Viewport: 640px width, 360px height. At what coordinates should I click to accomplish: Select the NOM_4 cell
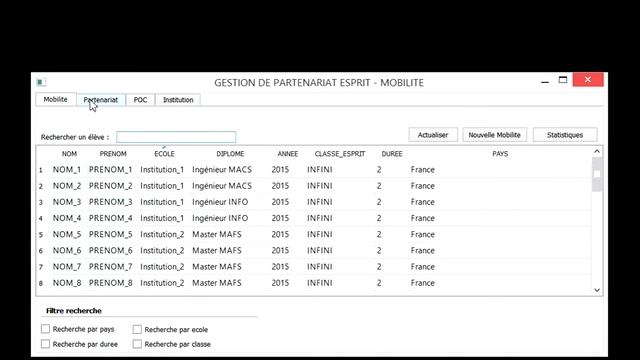[x=67, y=218]
